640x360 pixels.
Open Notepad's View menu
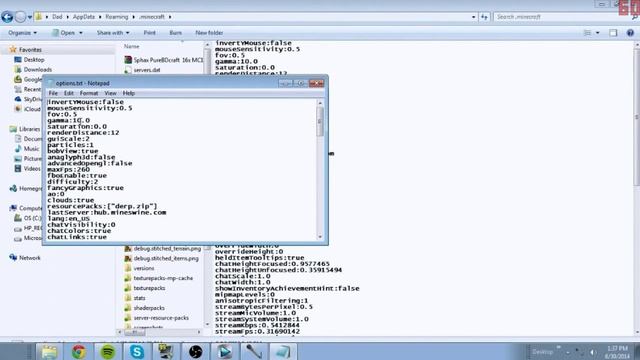(x=110, y=93)
